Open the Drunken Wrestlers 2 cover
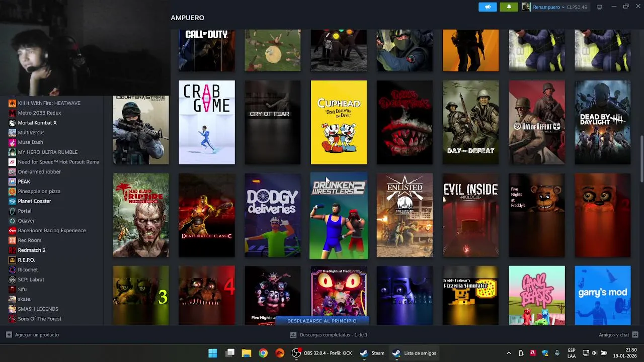The height and width of the screenshot is (362, 644). (339, 215)
